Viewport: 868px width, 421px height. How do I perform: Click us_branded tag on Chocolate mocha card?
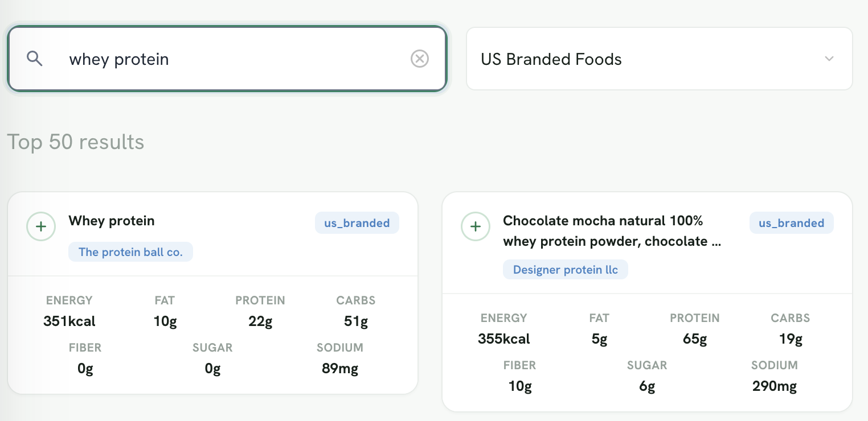[792, 223]
